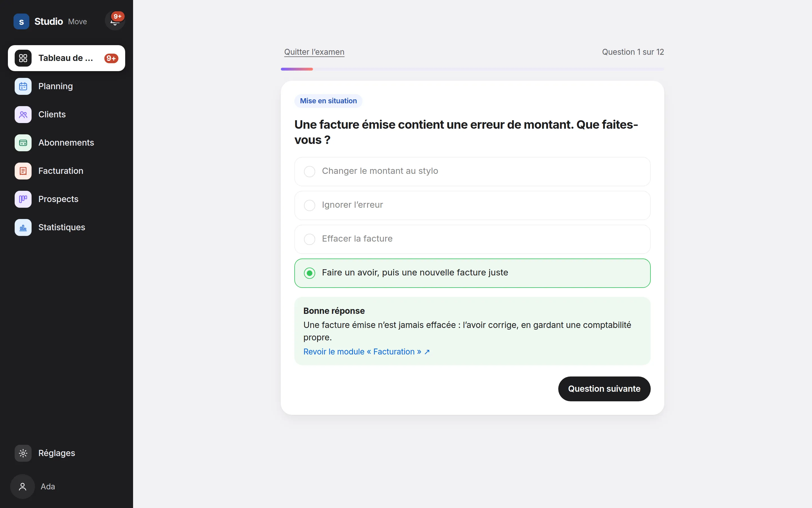Click 'Question suivante' button
The width and height of the screenshot is (812, 508).
tap(604, 389)
